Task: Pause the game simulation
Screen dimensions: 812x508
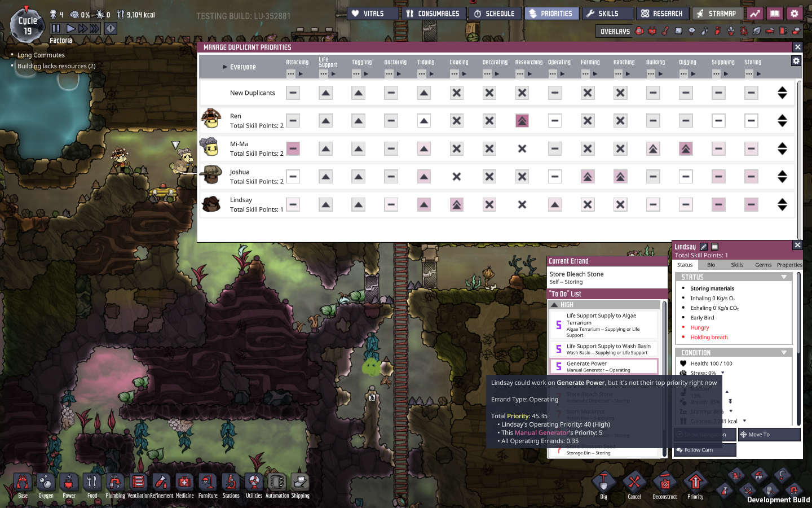Action: [56, 28]
